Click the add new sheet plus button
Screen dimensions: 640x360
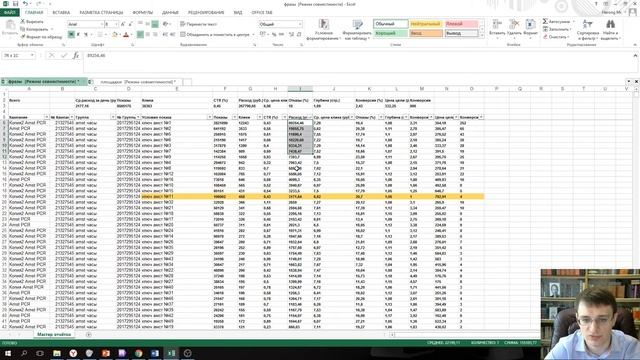pyautogui.click(x=89, y=335)
